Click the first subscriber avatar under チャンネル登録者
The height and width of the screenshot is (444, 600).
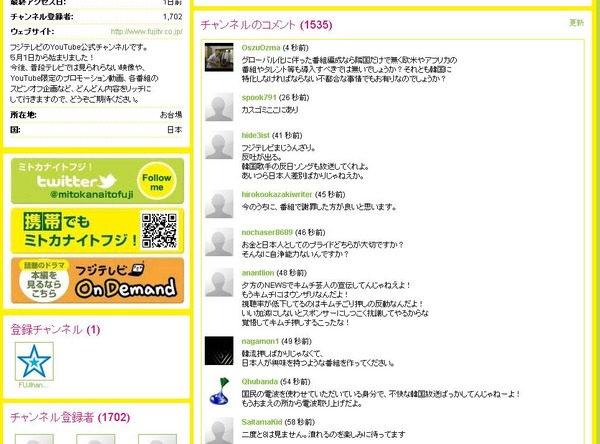[34, 439]
